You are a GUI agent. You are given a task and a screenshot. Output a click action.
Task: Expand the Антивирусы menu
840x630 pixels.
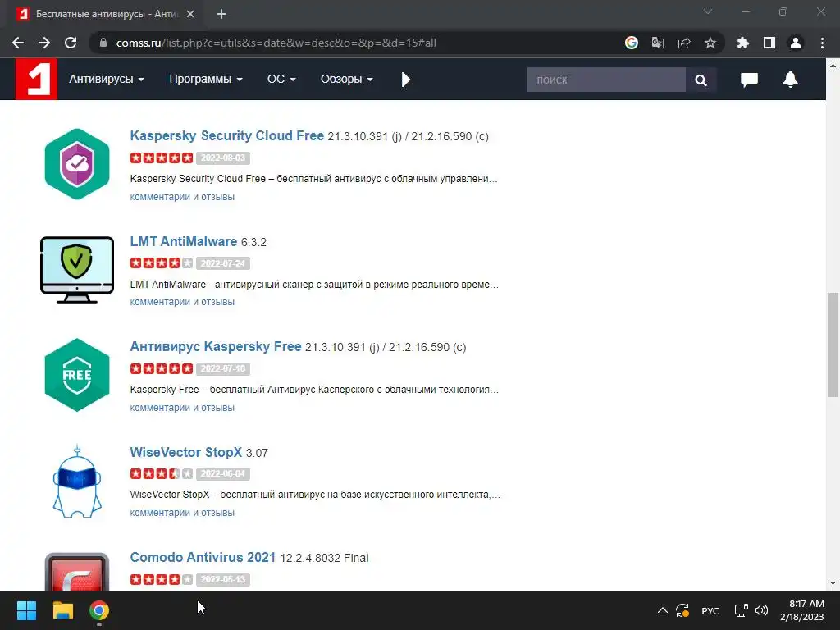[107, 80]
